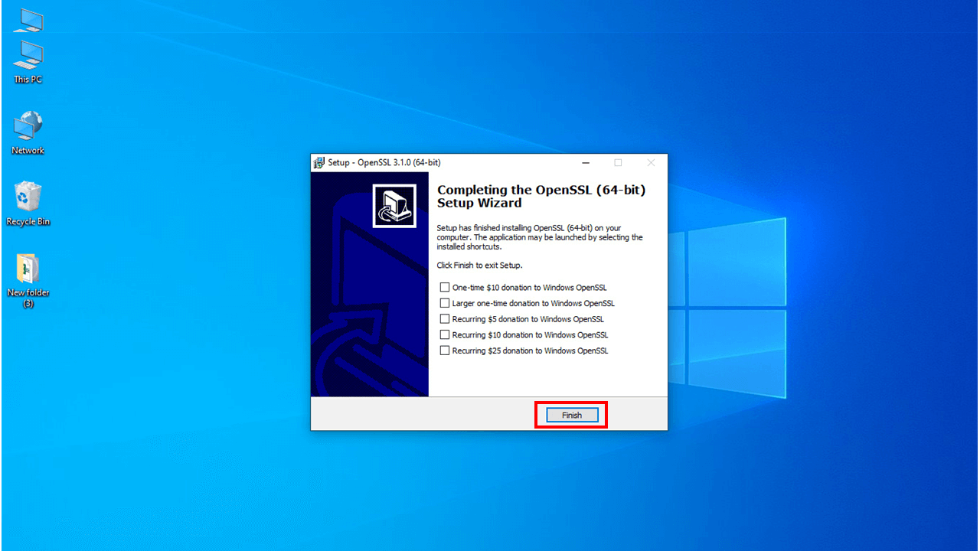The height and width of the screenshot is (551, 980).
Task: Click the setup wizard computer logo image
Action: 394,206
